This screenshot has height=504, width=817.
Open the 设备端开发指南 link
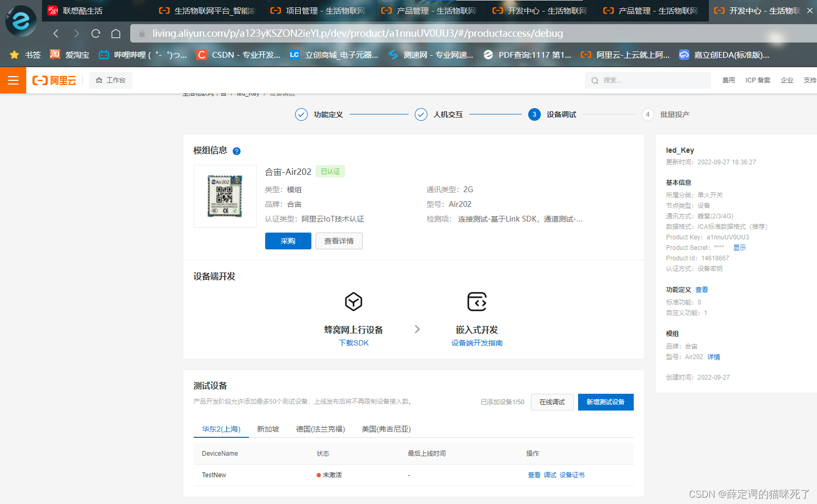pyautogui.click(x=477, y=343)
